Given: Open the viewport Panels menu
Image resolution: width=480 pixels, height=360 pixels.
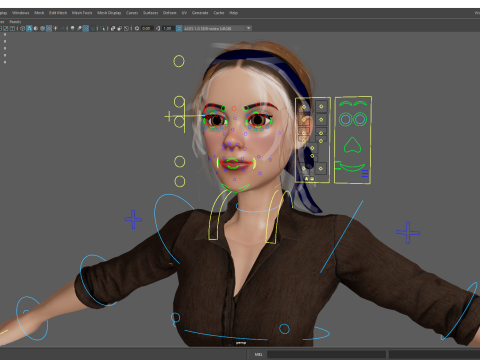Looking at the screenshot, I should [x=15, y=22].
